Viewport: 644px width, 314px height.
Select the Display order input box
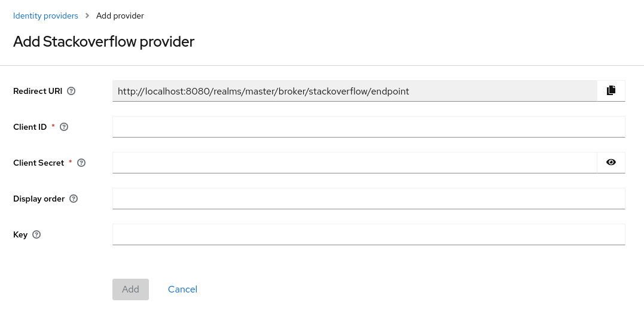(x=368, y=199)
